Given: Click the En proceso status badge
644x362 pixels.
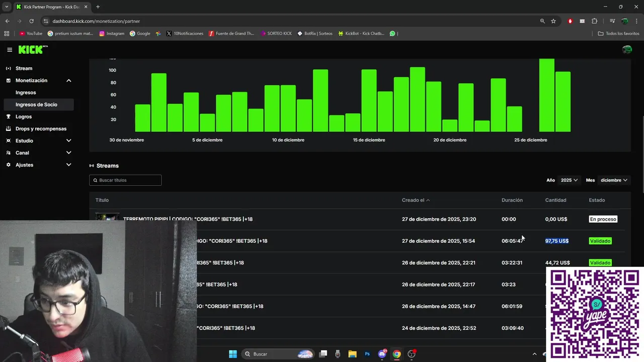Looking at the screenshot, I should coord(603,219).
